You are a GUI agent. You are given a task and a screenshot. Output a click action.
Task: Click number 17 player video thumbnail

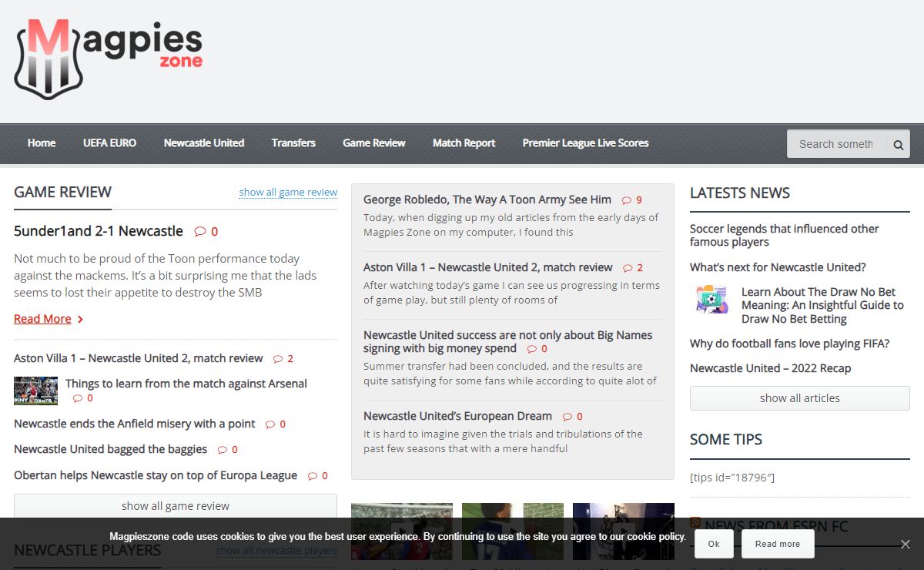(x=513, y=531)
